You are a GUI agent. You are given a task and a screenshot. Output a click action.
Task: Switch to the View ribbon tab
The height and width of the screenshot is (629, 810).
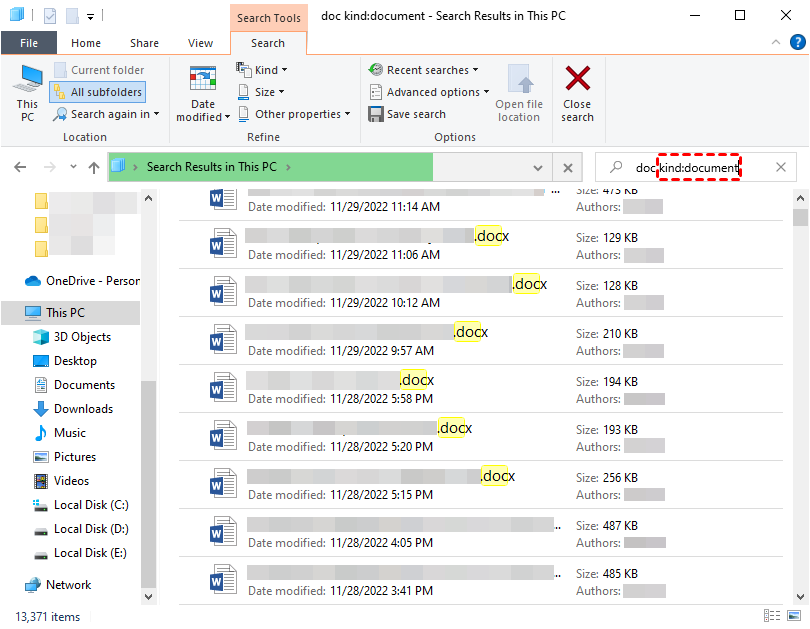[200, 43]
